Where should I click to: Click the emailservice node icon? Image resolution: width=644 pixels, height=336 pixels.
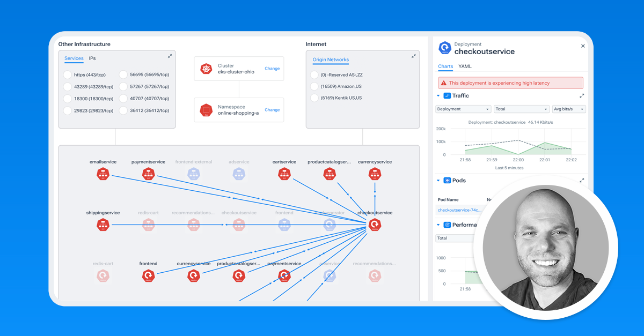[x=103, y=174]
